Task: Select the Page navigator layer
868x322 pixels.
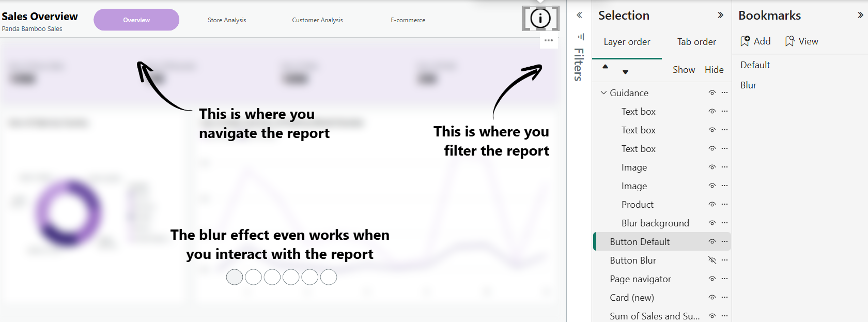Action: click(640, 279)
